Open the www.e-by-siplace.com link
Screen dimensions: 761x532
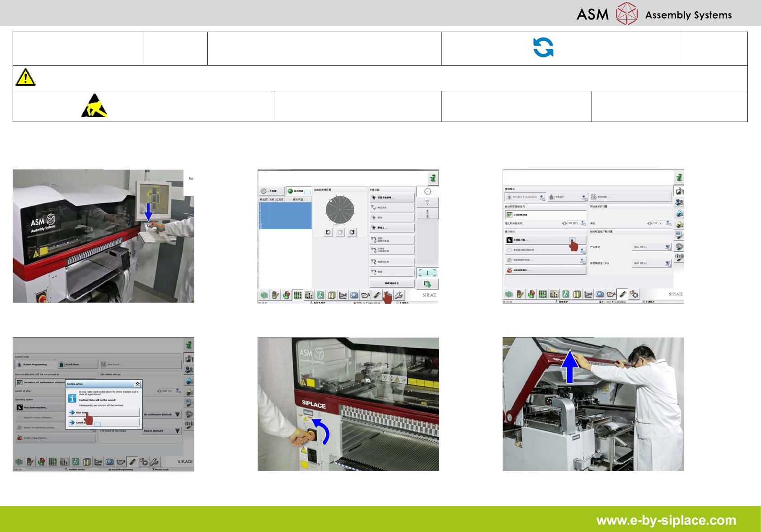[x=666, y=520]
